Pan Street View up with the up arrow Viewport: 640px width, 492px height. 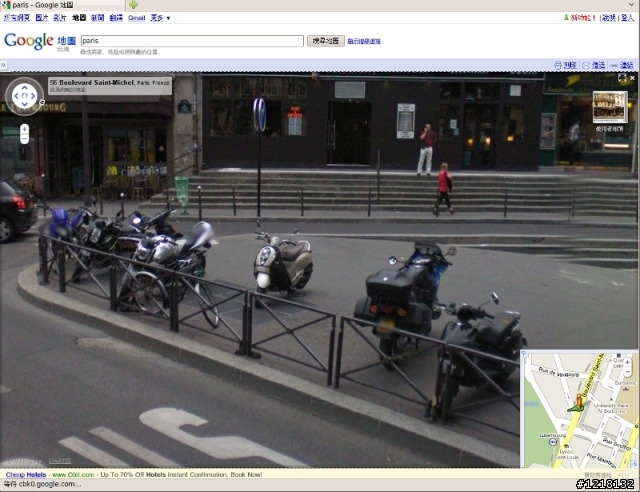click(x=24, y=87)
